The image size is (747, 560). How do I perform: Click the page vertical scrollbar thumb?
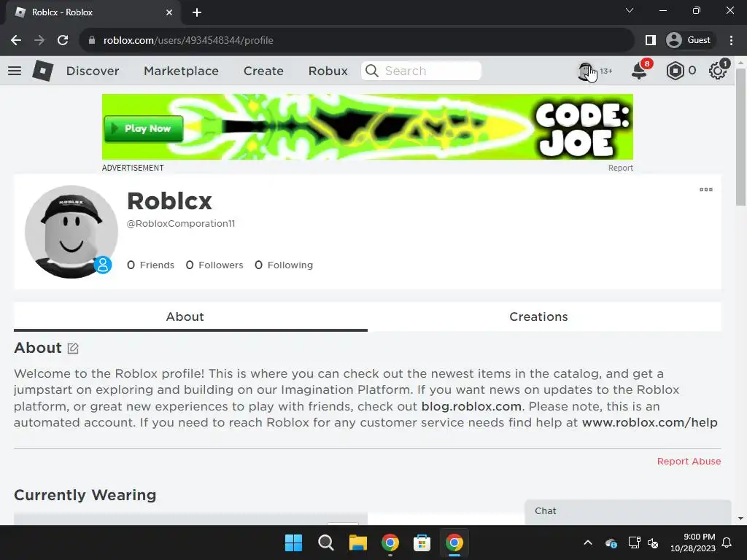coord(740,137)
